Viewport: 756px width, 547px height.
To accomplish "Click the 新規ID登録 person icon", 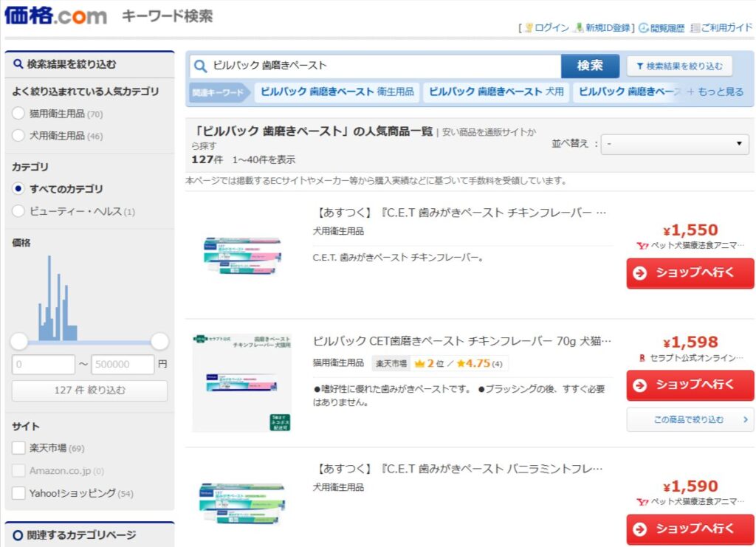I will tap(579, 28).
